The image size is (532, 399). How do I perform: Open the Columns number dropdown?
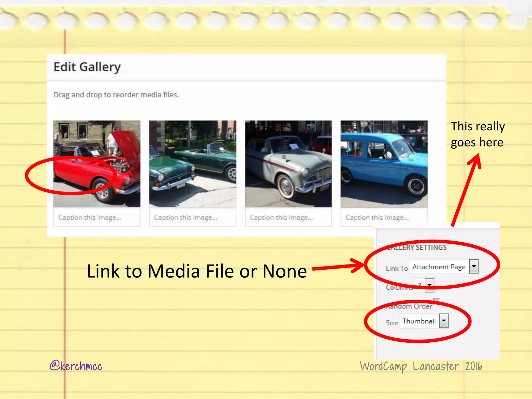[424, 285]
